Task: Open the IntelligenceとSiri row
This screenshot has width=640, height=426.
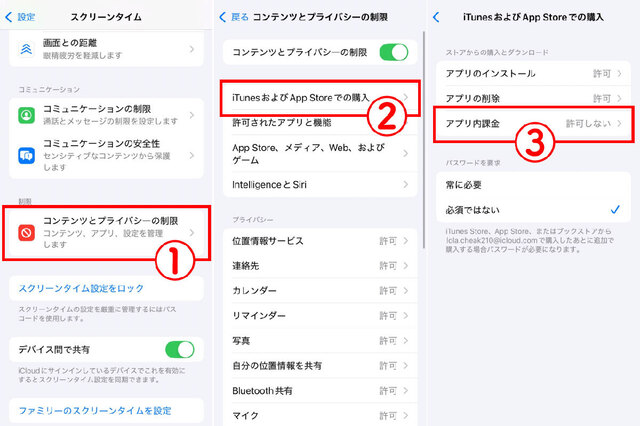Action: click(x=320, y=185)
